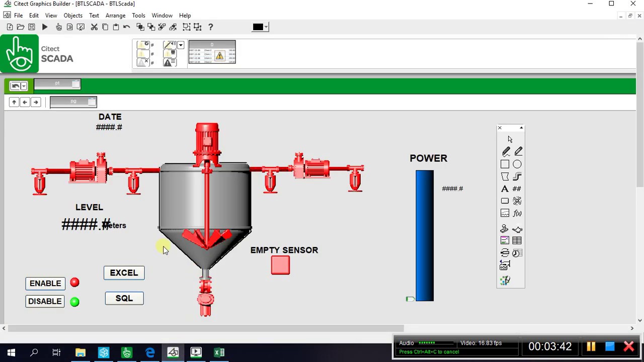Select the EXCEL button
Viewport: 644px width, 362px height.
click(124, 273)
